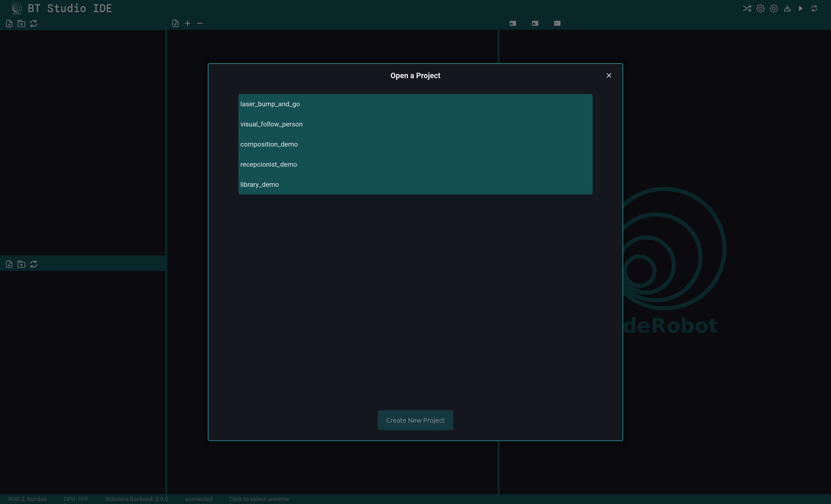
Task: Click the shuffle arrows icon in top bar
Action: click(x=747, y=8)
